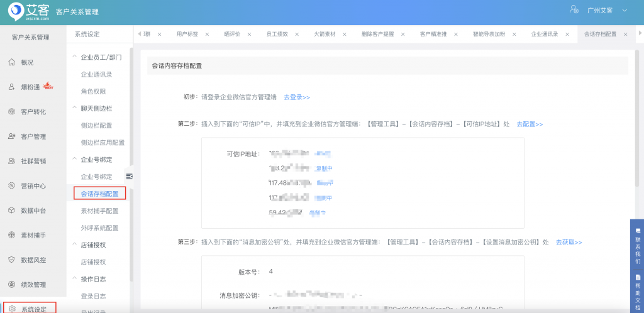This screenshot has height=313, width=644.
Task: Switch to the 火箭素材 tab
Action: (325, 34)
